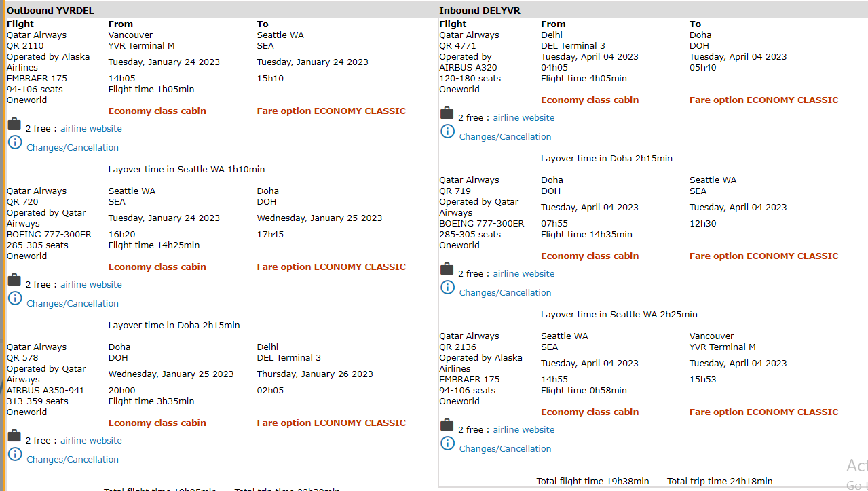
Task: Open Changes/Cancellation for Seattle to Doha flight
Action: click(x=73, y=304)
